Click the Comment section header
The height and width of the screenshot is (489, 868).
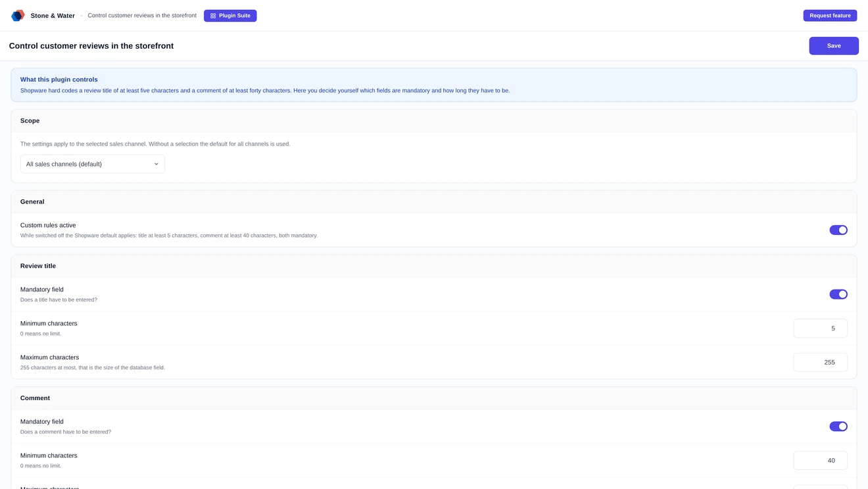click(434, 398)
